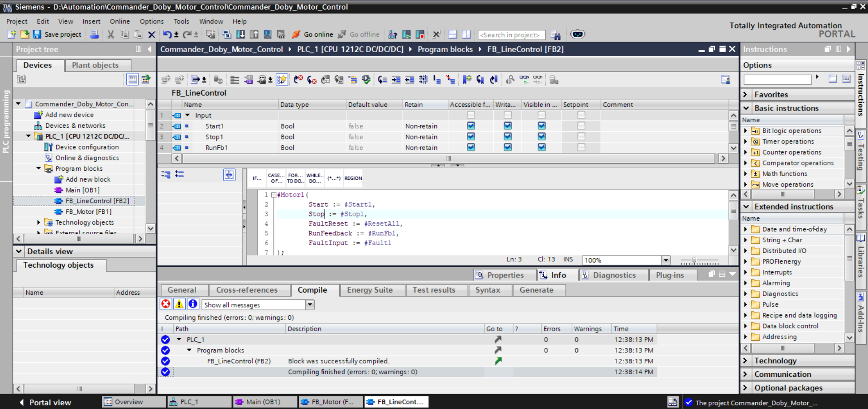Toggle warnings filter in Compile tab

179,304
